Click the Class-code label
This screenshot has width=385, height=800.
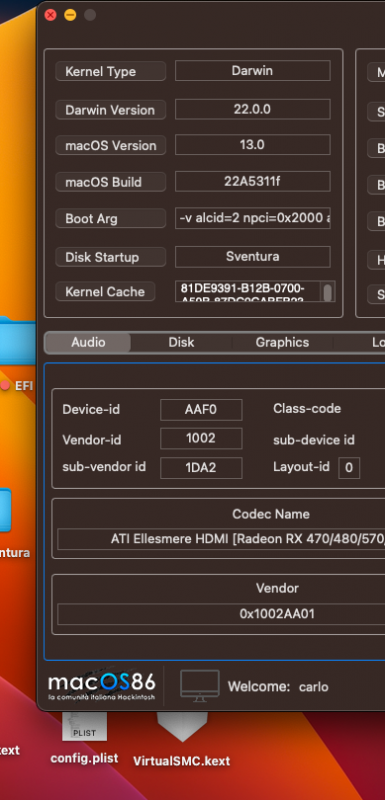[x=307, y=409]
